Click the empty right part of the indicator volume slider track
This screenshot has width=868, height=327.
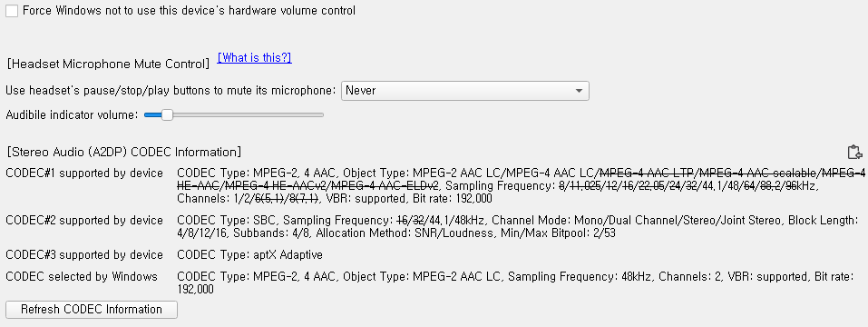click(248, 114)
